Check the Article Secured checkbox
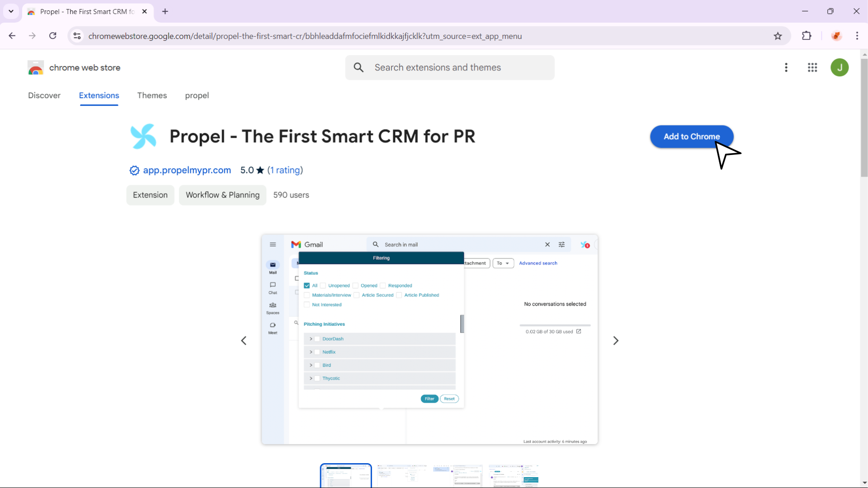Image resolution: width=868 pixels, height=488 pixels. click(357, 295)
